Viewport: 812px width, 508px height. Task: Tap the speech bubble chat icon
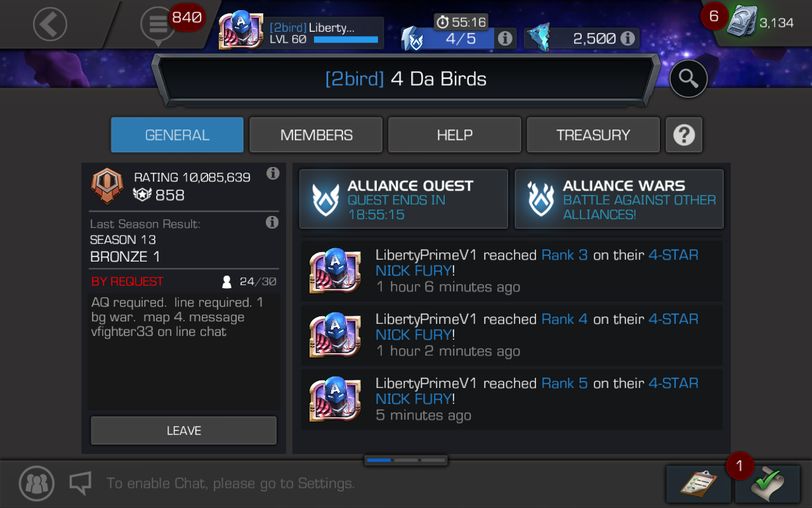click(x=80, y=483)
